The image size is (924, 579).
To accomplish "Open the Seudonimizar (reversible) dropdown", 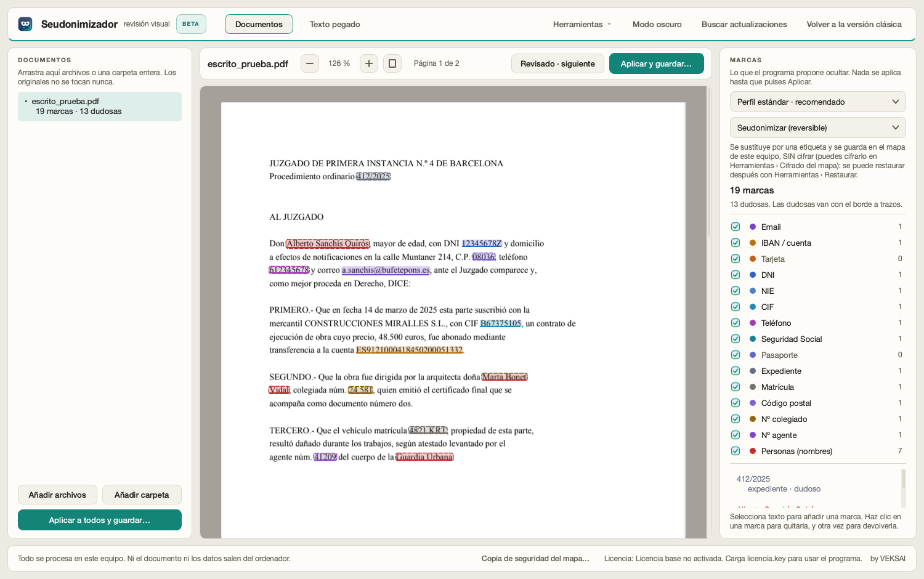I will pyautogui.click(x=817, y=128).
